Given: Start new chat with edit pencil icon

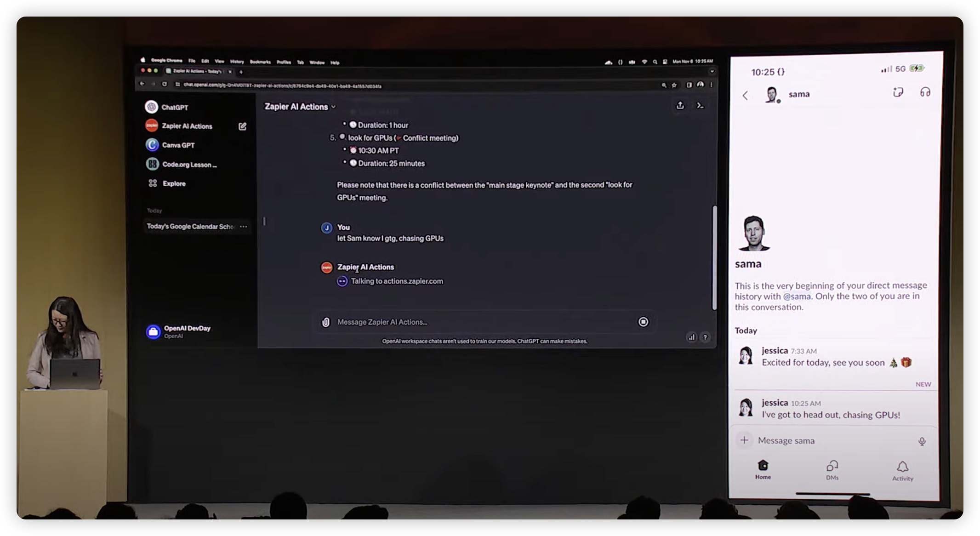Looking at the screenshot, I should pos(242,126).
